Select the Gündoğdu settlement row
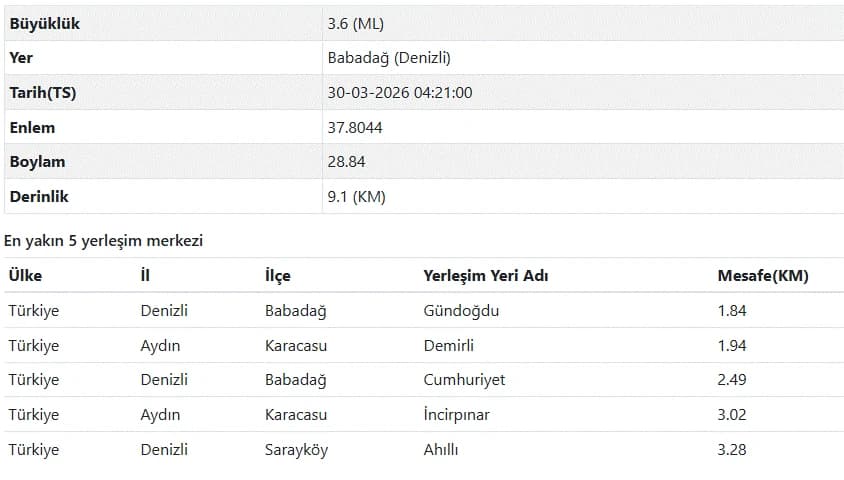The image size is (844, 480). click(x=424, y=310)
